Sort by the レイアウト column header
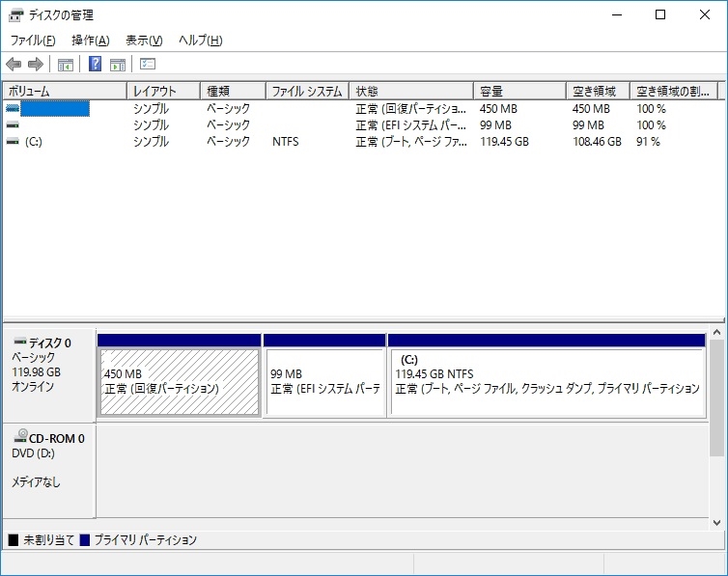728x576 pixels. 163,91
